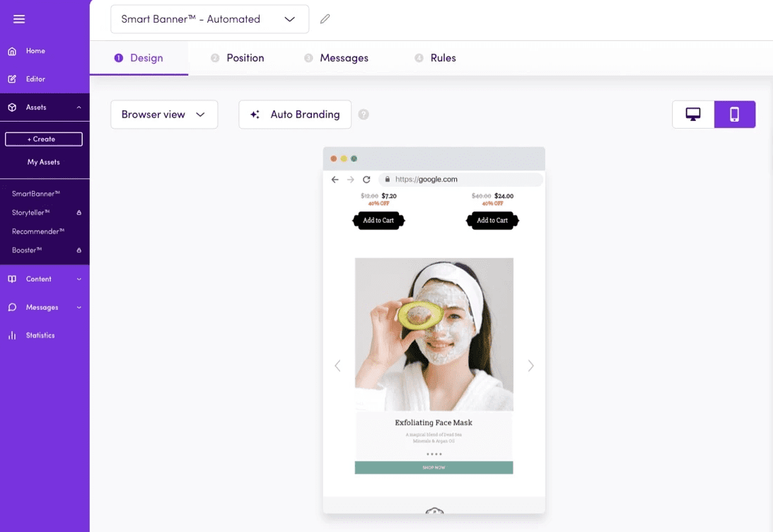Go to the Position tab

click(245, 58)
